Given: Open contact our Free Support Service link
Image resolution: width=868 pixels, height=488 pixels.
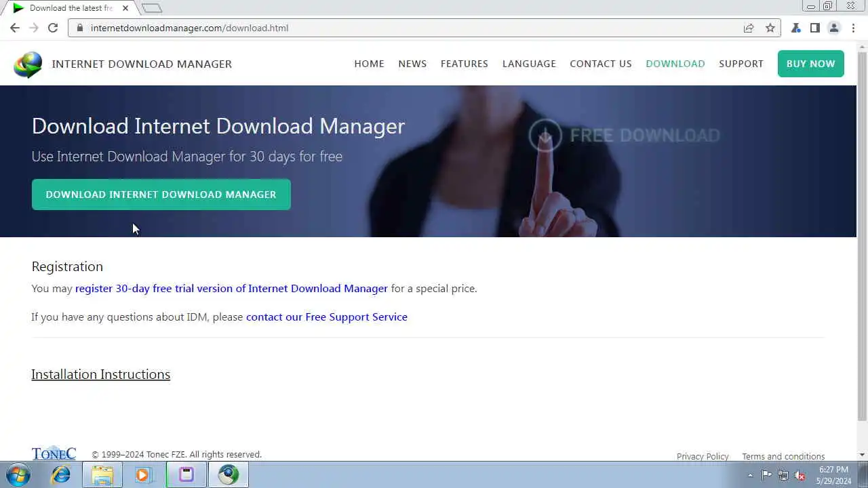Looking at the screenshot, I should (x=327, y=317).
